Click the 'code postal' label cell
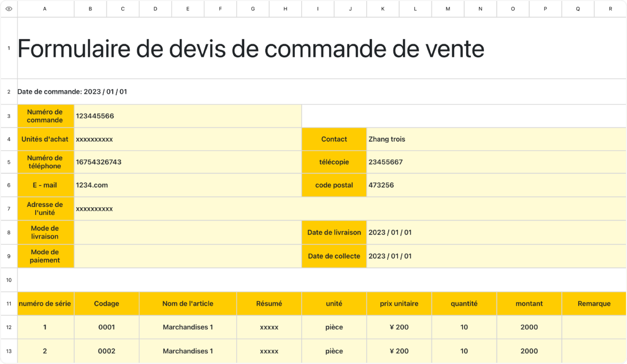The height and width of the screenshot is (364, 627). 334,185
